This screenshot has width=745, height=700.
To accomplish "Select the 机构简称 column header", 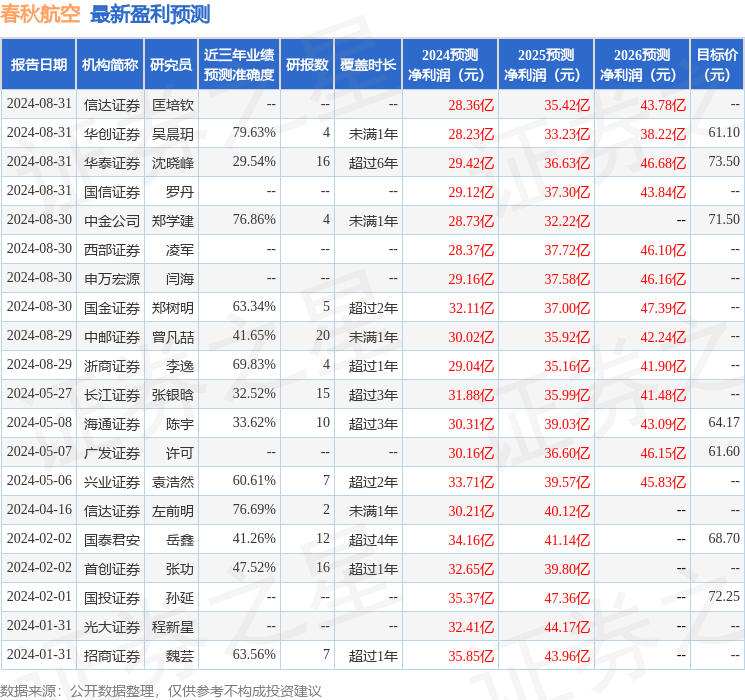I will coord(110,65).
